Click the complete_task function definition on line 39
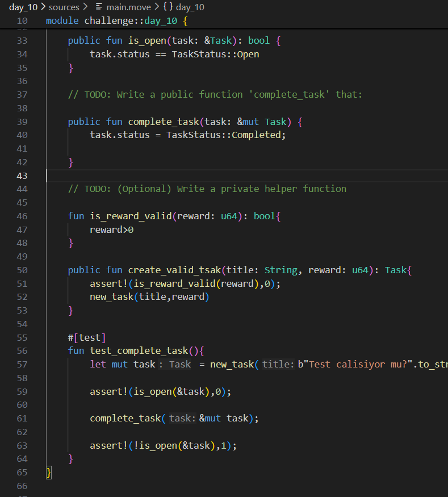Screen dimensions: 448x497 164,122
